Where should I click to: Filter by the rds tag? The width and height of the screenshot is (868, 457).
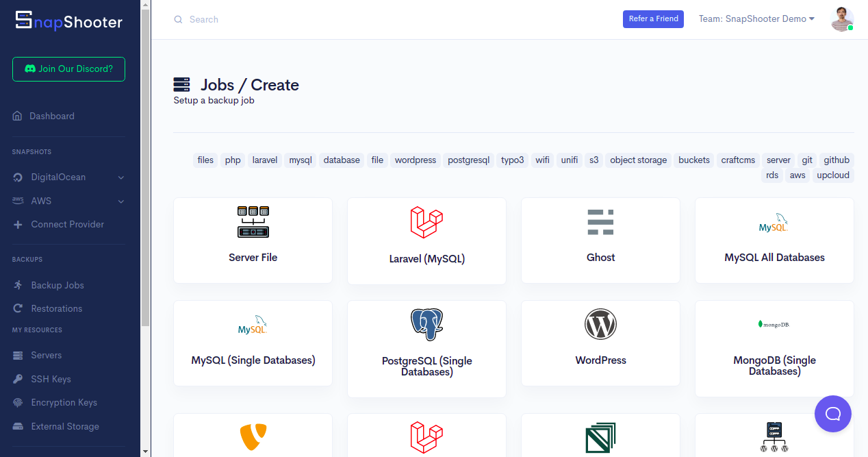(x=772, y=175)
